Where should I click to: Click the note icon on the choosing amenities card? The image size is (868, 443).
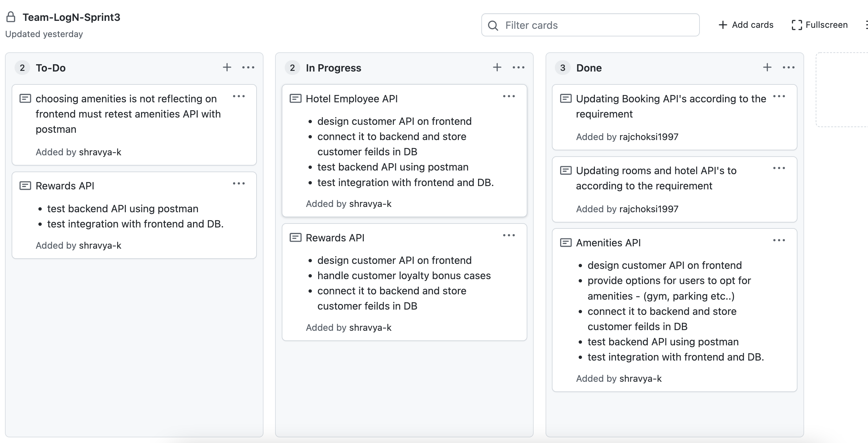tap(25, 98)
